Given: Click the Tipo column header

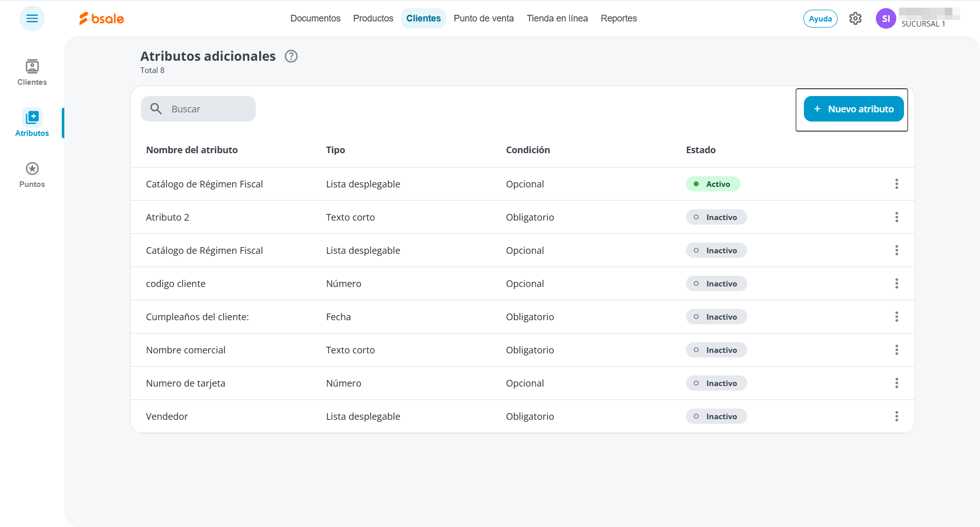Looking at the screenshot, I should pyautogui.click(x=335, y=150).
